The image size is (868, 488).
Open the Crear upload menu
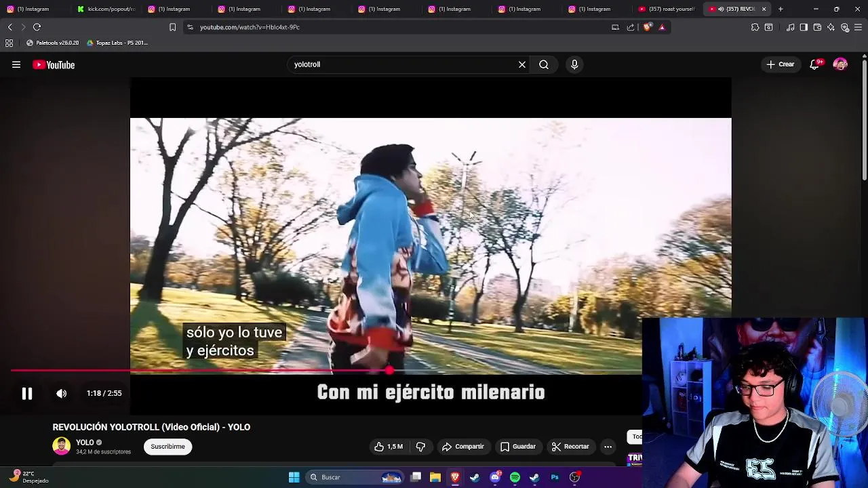coord(781,64)
